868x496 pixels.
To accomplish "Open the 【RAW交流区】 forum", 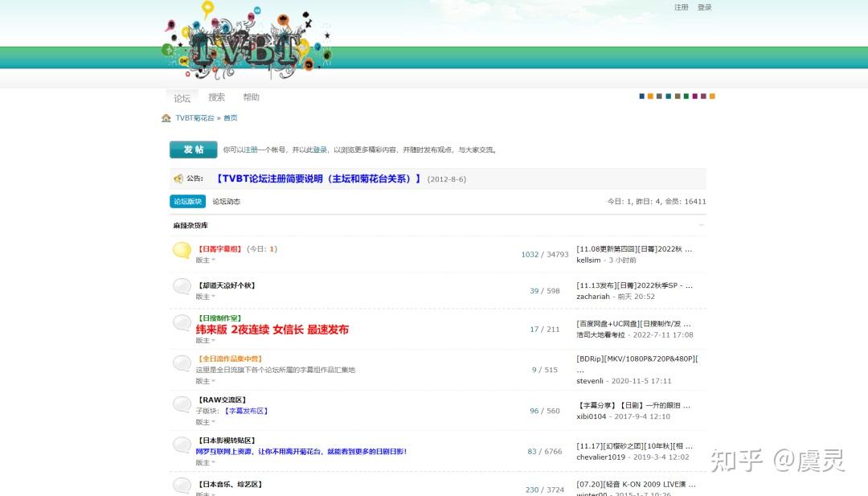I will [x=222, y=400].
